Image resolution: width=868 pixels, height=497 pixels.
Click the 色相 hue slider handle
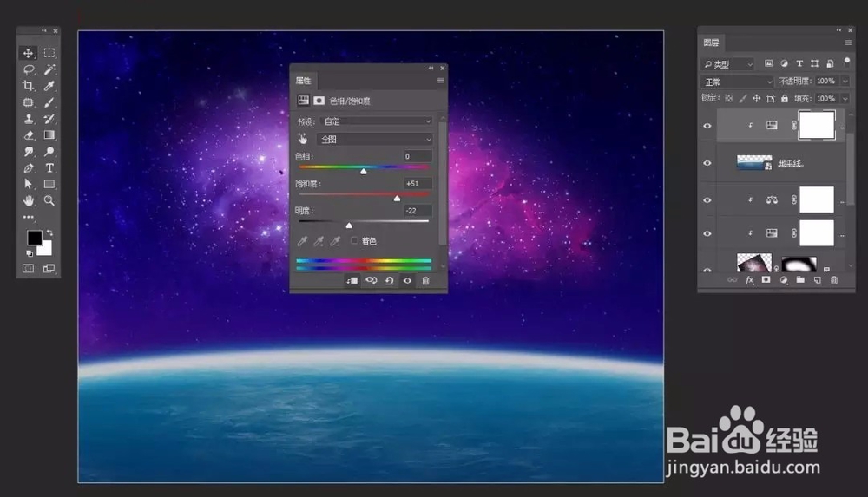364,171
